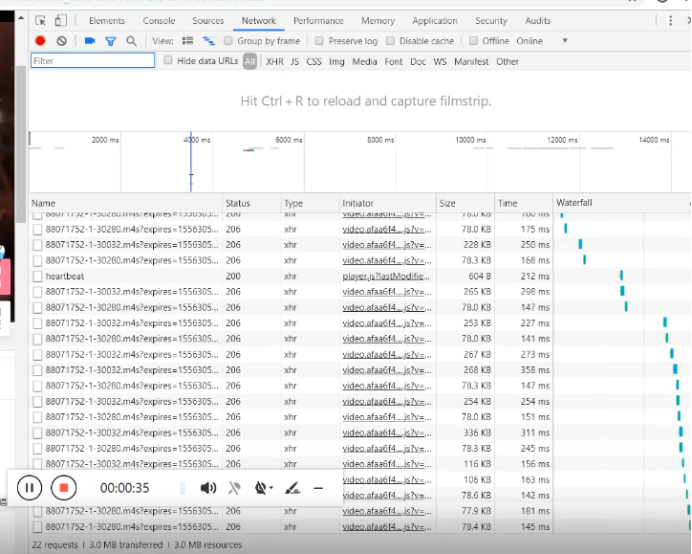This screenshot has height=554, width=692.
Task: Filter requests by Img type
Action: pyautogui.click(x=336, y=61)
